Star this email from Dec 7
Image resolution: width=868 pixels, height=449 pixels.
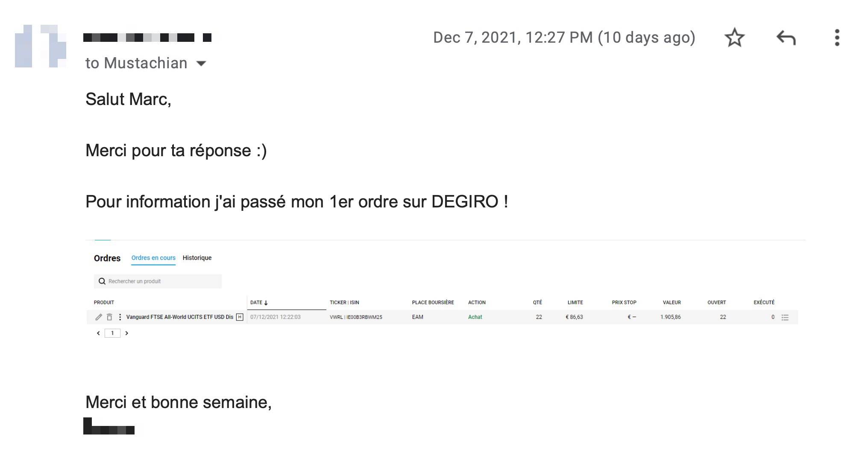734,38
